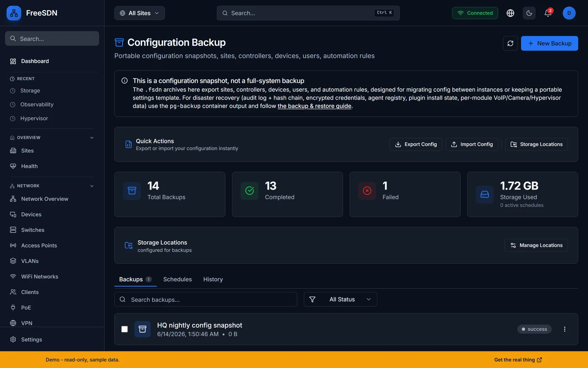
Task: Collapse the NETWORK sidebar section chevron
Action: tap(92, 186)
